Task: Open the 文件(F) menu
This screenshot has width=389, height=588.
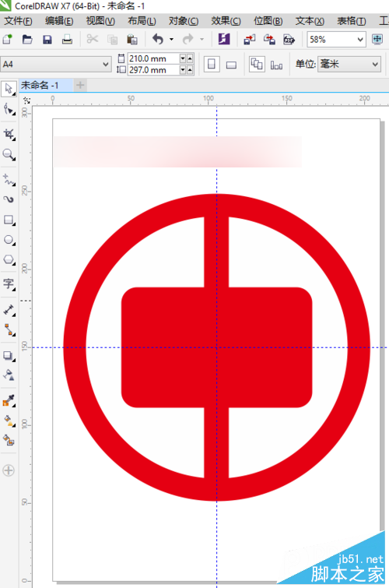Action: (x=18, y=21)
